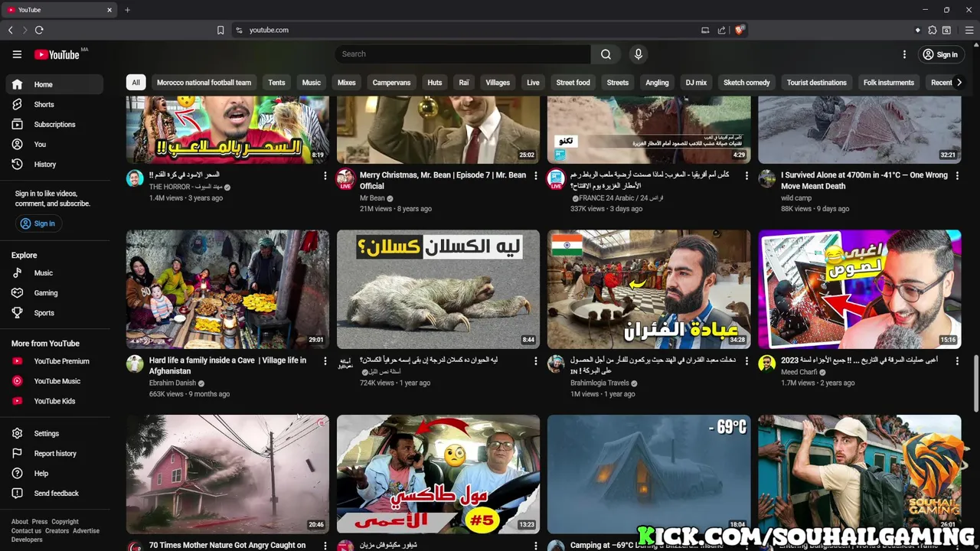
Task: Open YouTube Premium link
Action: (x=54, y=361)
